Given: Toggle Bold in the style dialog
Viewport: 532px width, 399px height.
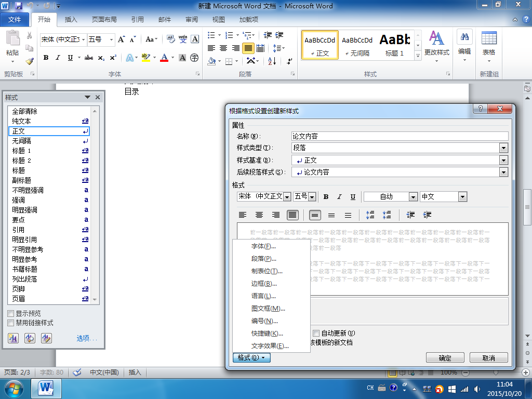Looking at the screenshot, I should (326, 197).
